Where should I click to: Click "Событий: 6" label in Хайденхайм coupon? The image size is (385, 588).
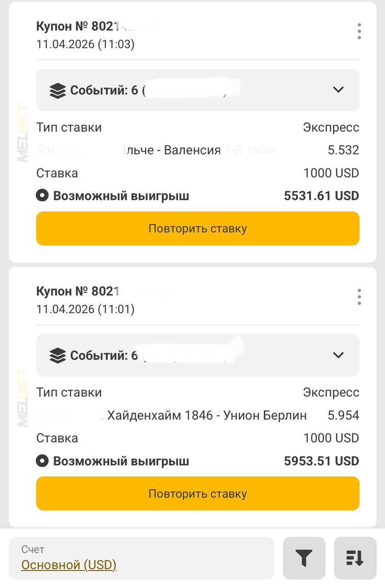[x=104, y=356]
